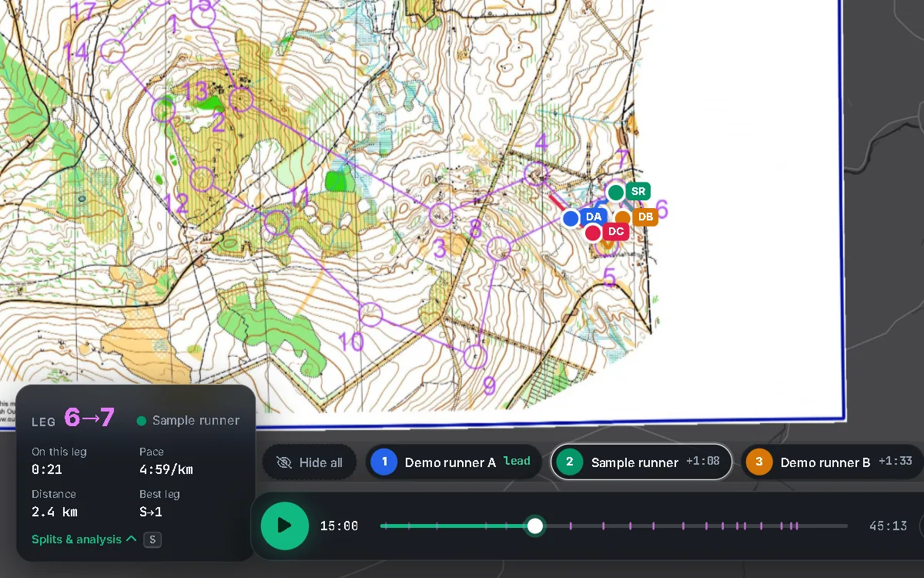924x578 pixels.
Task: Click the 0:21 on-this-leg time
Action: (x=47, y=469)
